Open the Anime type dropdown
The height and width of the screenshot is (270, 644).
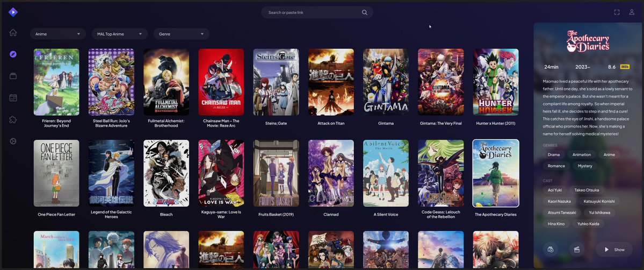coord(58,34)
